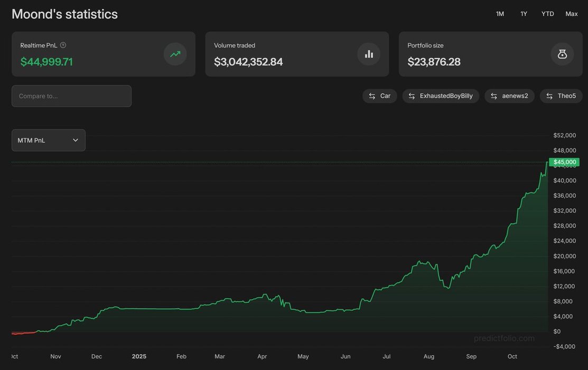Expand the chevron arrow in MTM PnL selector
588x370 pixels.
click(x=76, y=140)
